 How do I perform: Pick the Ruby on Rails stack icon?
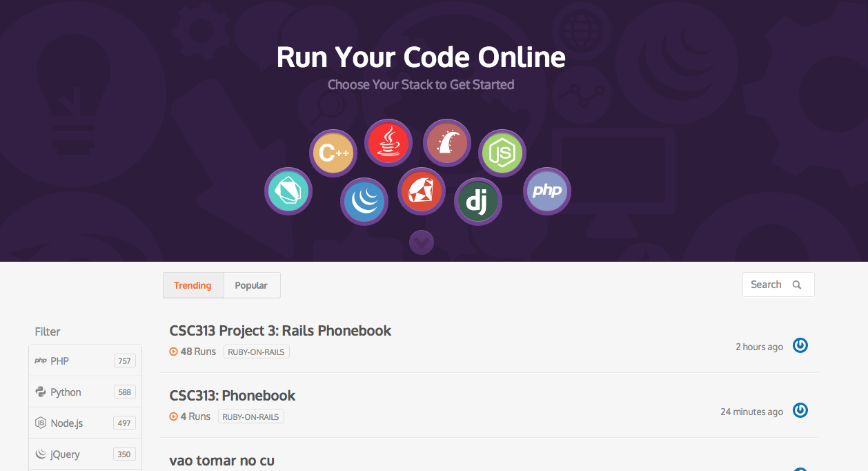447,143
